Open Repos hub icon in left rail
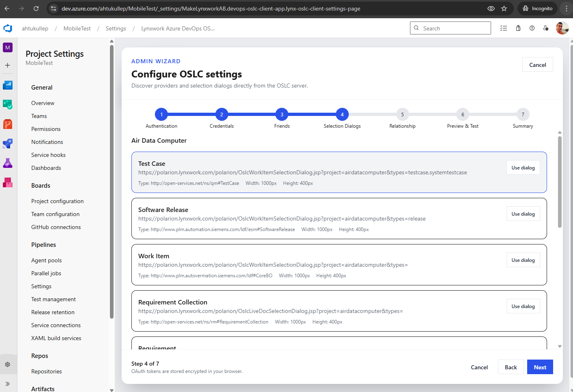Screen dimensions: 573x392 (x=8, y=124)
